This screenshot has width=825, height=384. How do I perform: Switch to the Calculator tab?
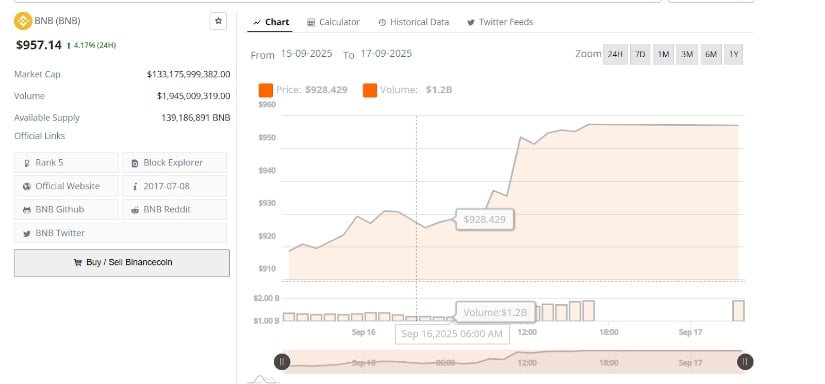click(x=334, y=22)
